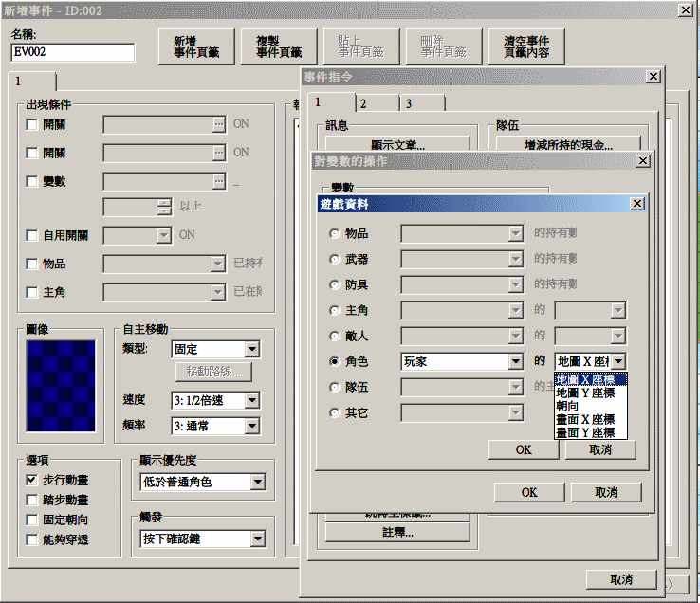Screen dimensions: 700x603
Task: Open 顯示優先度 dropdown 低於普通角色
Action: [203, 482]
